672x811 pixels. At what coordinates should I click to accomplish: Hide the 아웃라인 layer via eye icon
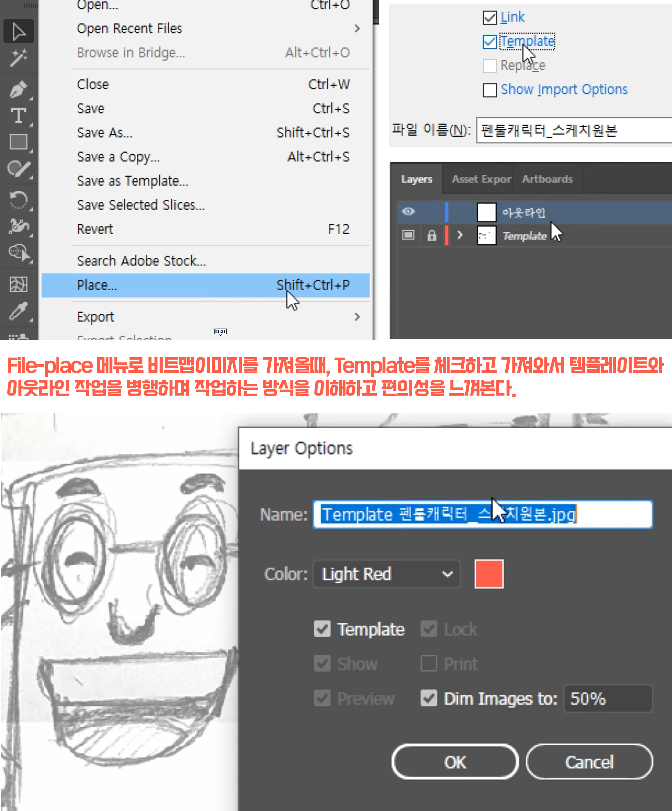[408, 212]
